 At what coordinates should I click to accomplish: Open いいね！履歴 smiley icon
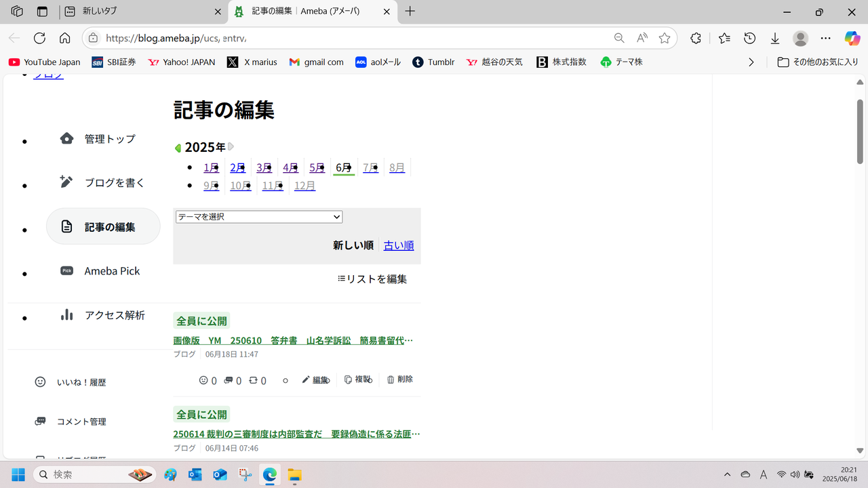tap(40, 382)
